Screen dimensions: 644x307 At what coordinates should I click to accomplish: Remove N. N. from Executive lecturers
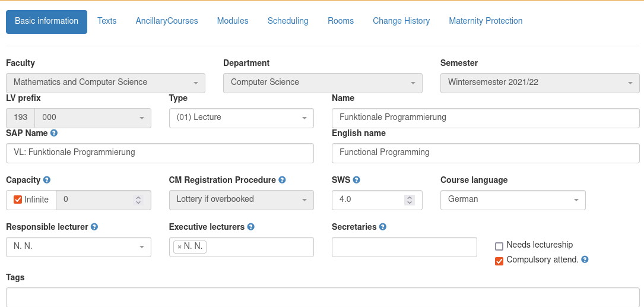pos(179,247)
